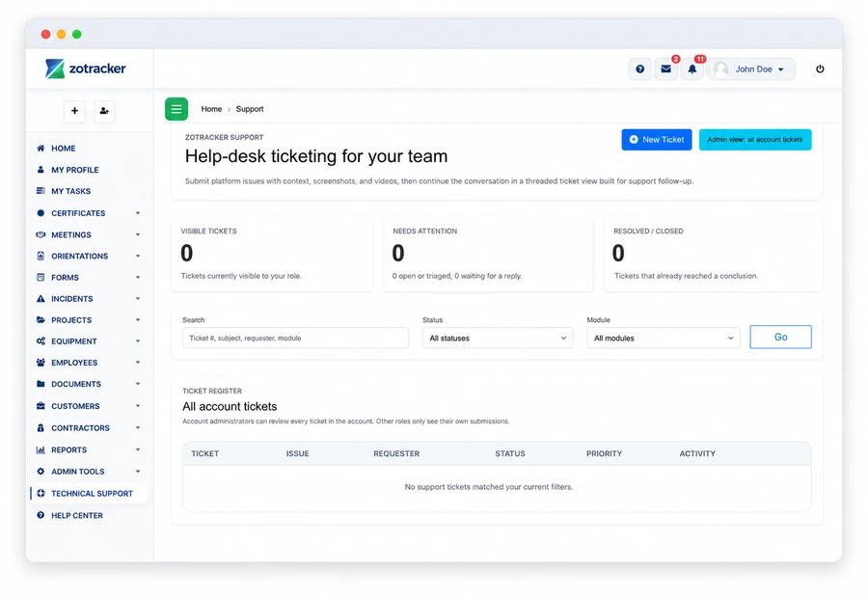
Task: Expand the Employees menu arrow
Action: pyautogui.click(x=138, y=363)
